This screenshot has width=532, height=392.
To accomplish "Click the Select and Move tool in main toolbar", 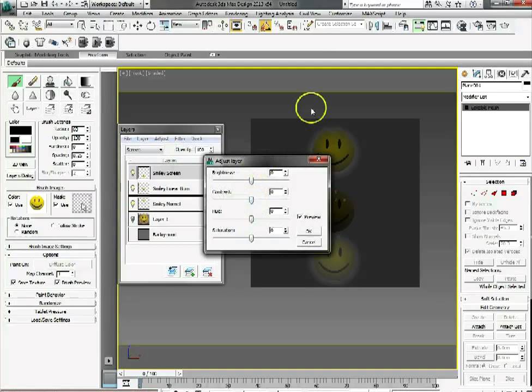I will [x=137, y=26].
